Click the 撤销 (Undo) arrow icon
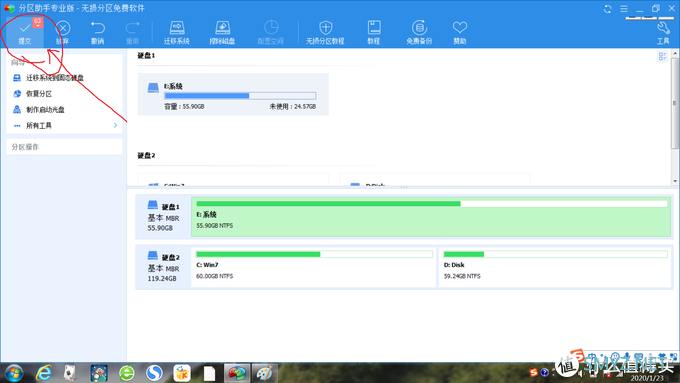This screenshot has width=680, height=383. [98, 28]
